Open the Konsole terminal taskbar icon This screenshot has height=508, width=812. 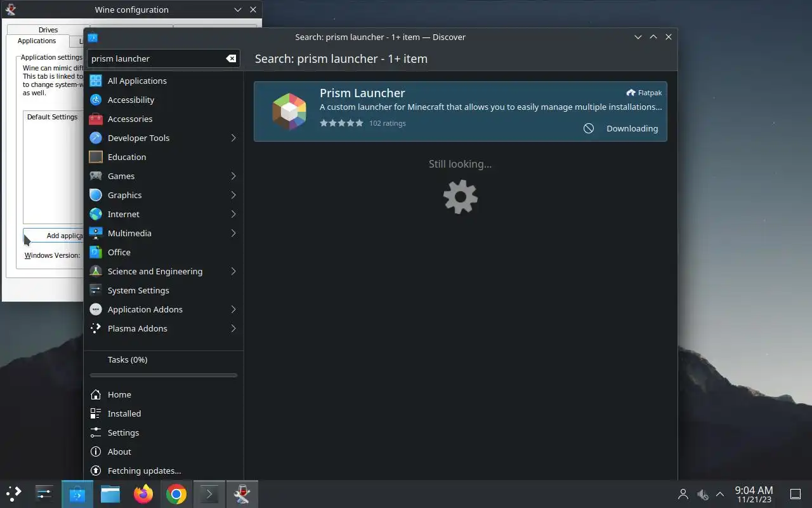(209, 494)
